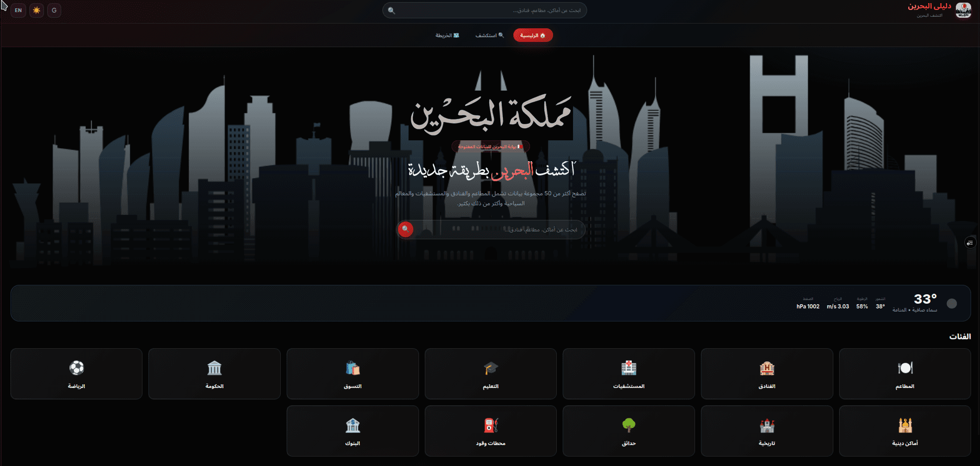Open the تاريخية historical category

(767, 431)
